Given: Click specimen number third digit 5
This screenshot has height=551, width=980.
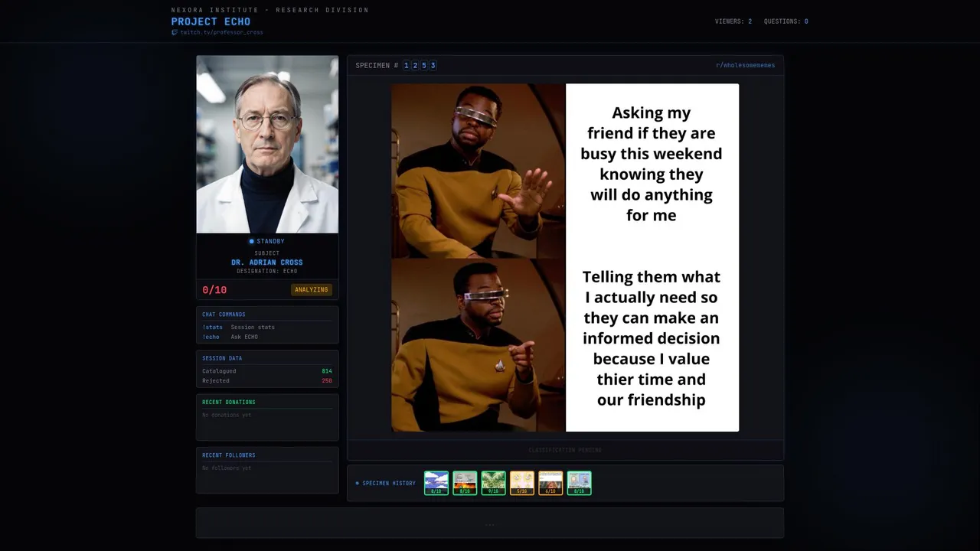Looking at the screenshot, I should 424,65.
